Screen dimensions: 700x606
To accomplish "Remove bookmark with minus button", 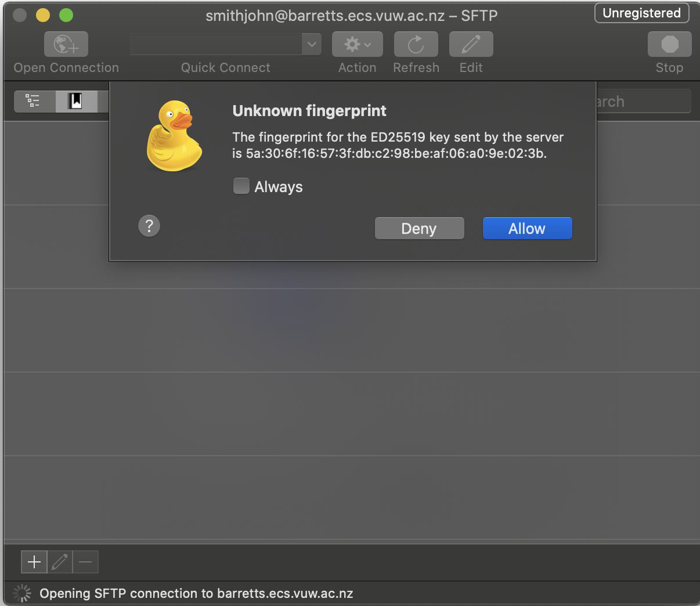I will point(85,562).
